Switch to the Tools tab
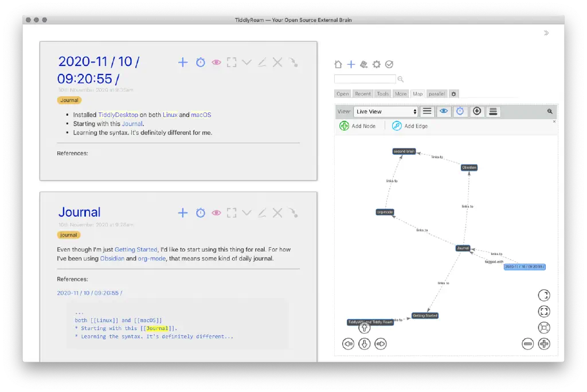The height and width of the screenshot is (392, 587). coord(382,93)
